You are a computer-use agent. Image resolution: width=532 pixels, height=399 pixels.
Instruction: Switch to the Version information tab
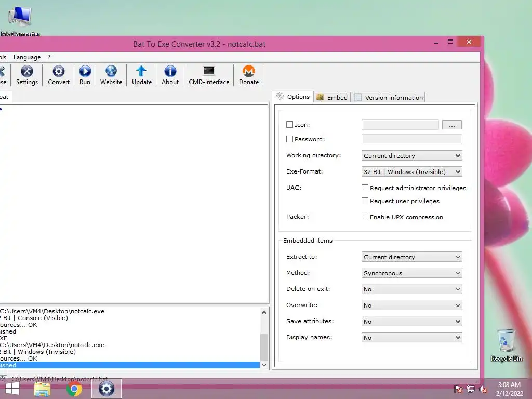click(389, 97)
